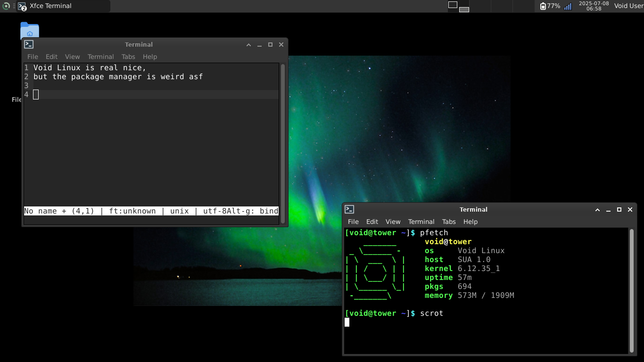
Task: Click the memory value '573M / 1909M'
Action: click(486, 296)
